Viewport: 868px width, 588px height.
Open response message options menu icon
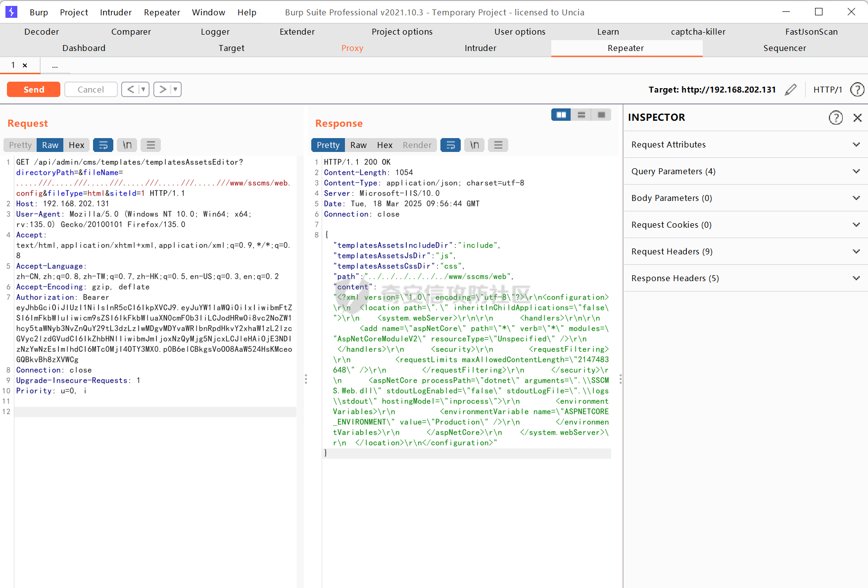tap(498, 145)
